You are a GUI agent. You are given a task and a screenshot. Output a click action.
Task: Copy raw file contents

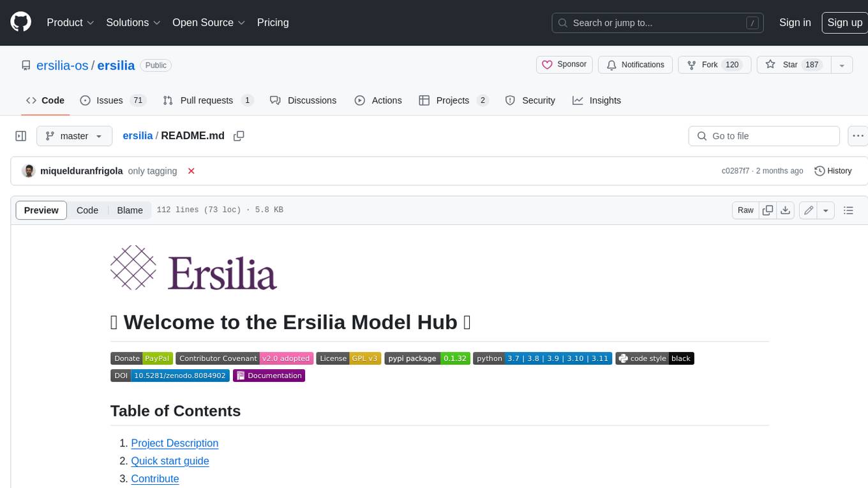(x=768, y=210)
